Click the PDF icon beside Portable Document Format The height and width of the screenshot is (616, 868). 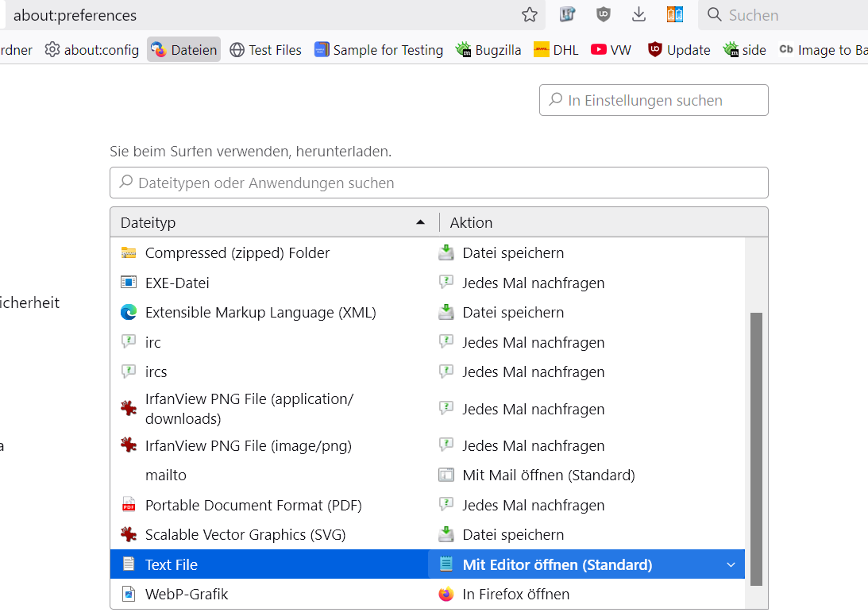tap(129, 505)
